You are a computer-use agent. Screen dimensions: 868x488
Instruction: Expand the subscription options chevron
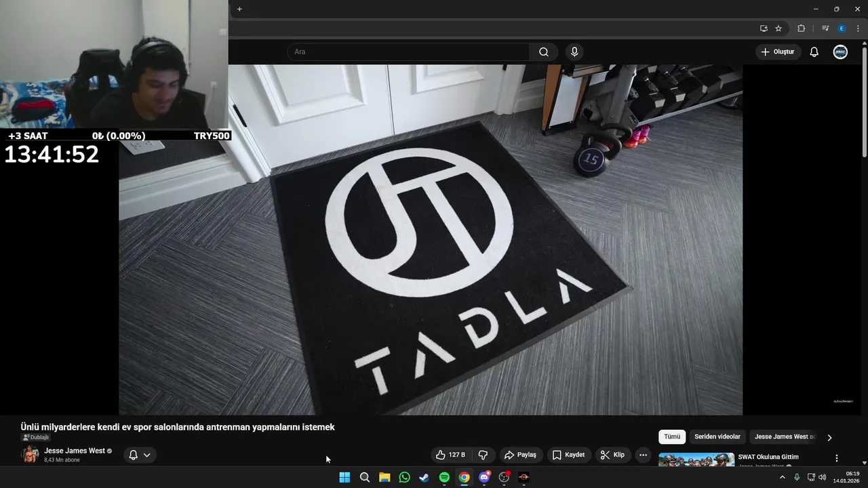coord(146,455)
